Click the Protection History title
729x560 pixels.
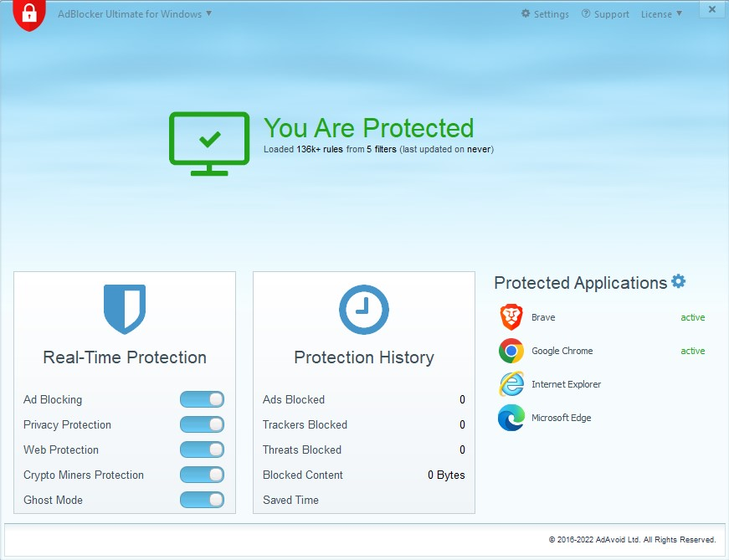point(364,357)
